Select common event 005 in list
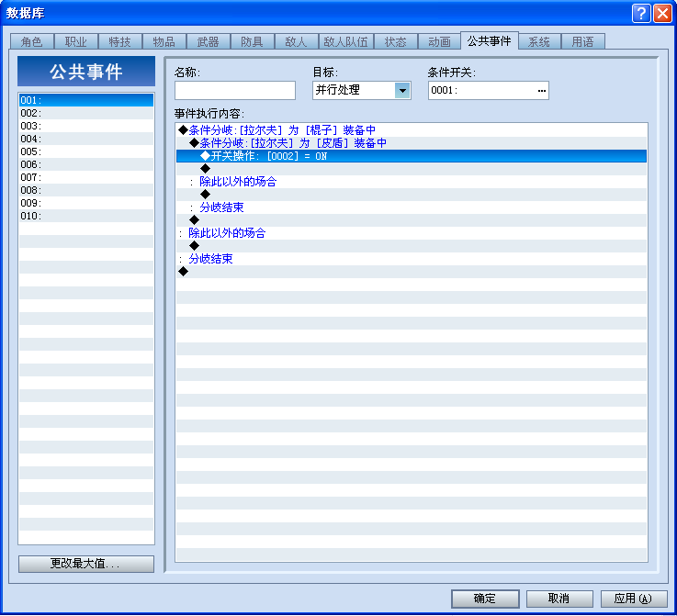This screenshot has width=677, height=616. click(86, 151)
